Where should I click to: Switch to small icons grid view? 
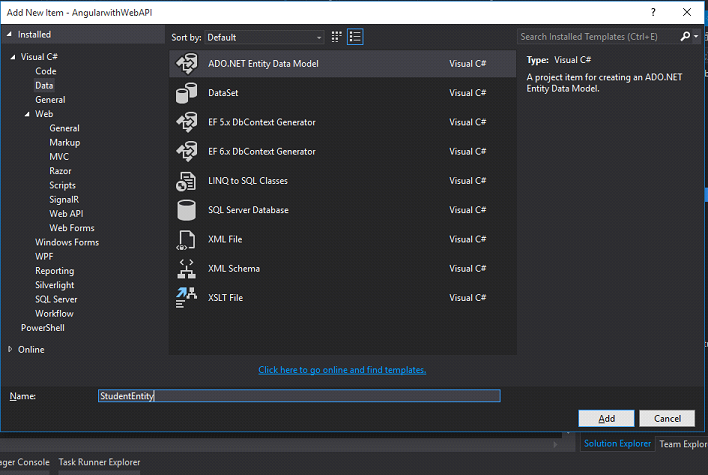[336, 37]
